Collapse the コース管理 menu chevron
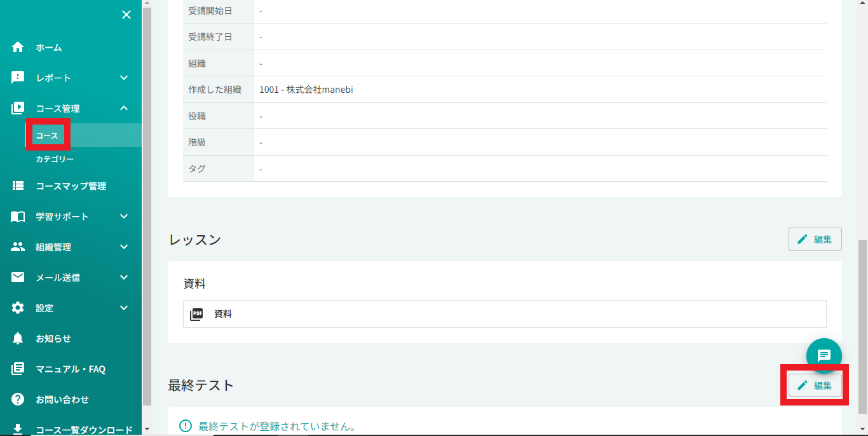This screenshot has width=868, height=436. pos(124,108)
